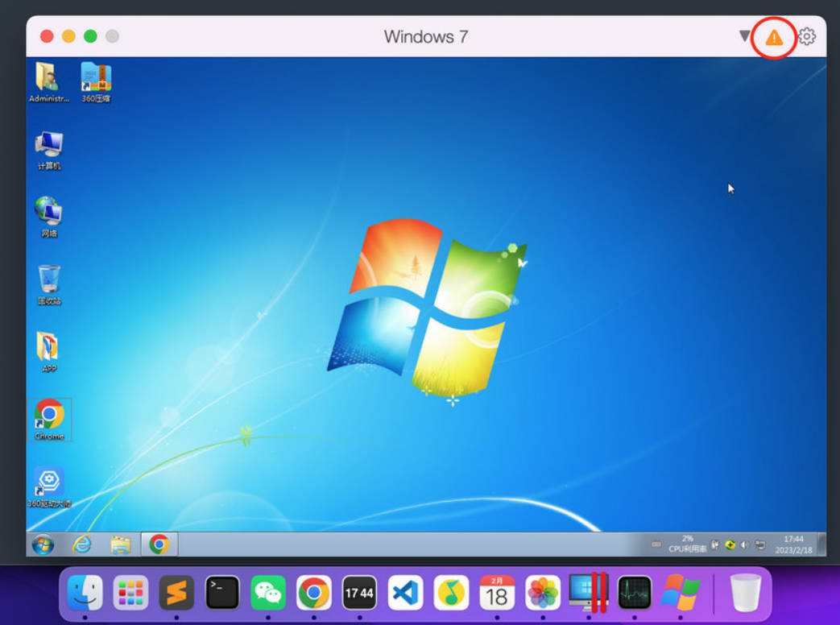
Task: Launch Internet Explorer from the taskbar
Action: [x=81, y=544]
